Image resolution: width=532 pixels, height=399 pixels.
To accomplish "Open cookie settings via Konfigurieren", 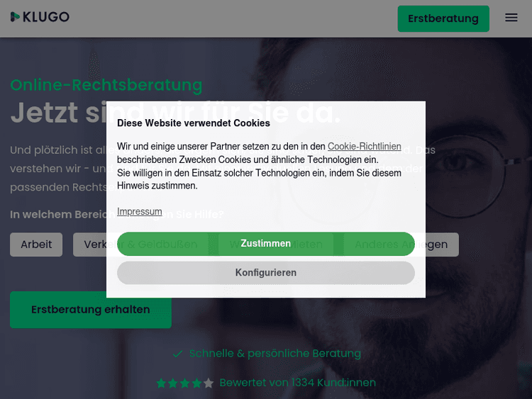I will [266, 273].
